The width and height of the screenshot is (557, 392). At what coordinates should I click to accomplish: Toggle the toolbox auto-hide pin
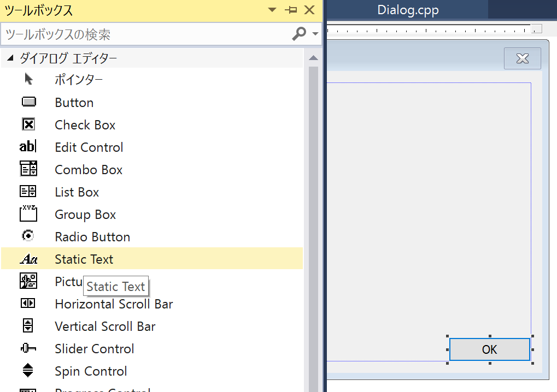coord(291,10)
